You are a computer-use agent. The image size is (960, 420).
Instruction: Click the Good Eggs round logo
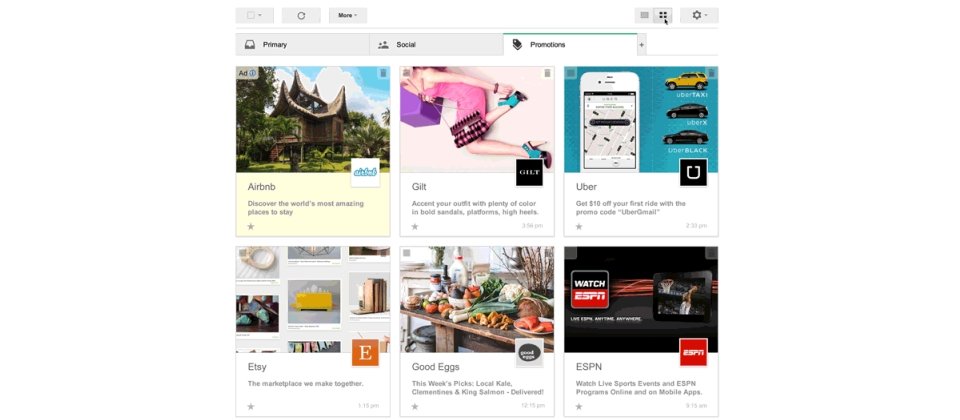pyautogui.click(x=530, y=353)
